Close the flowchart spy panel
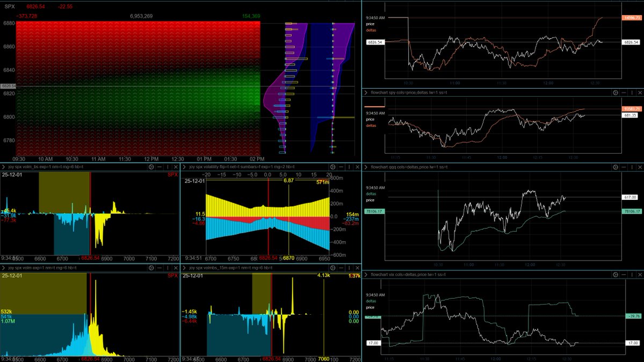This screenshot has width=644, height=362. (640, 93)
